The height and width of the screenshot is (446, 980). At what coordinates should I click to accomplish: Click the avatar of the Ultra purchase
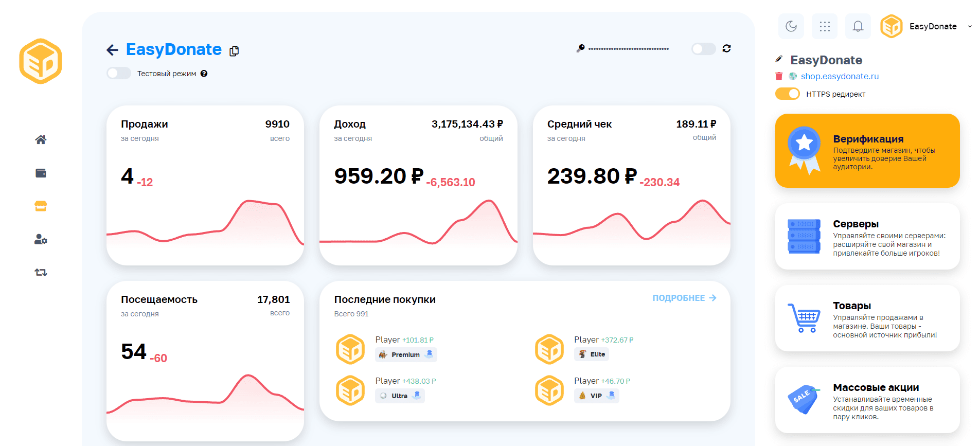pos(350,390)
